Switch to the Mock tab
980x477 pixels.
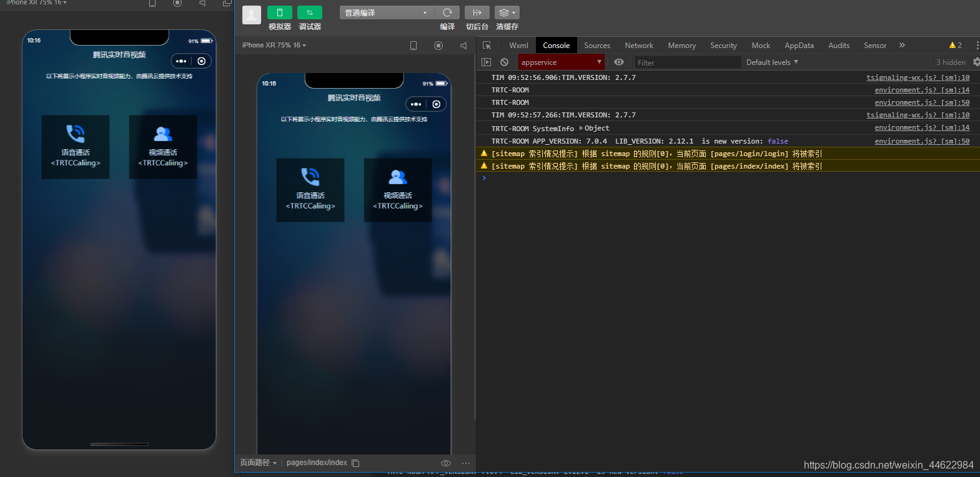pos(761,46)
